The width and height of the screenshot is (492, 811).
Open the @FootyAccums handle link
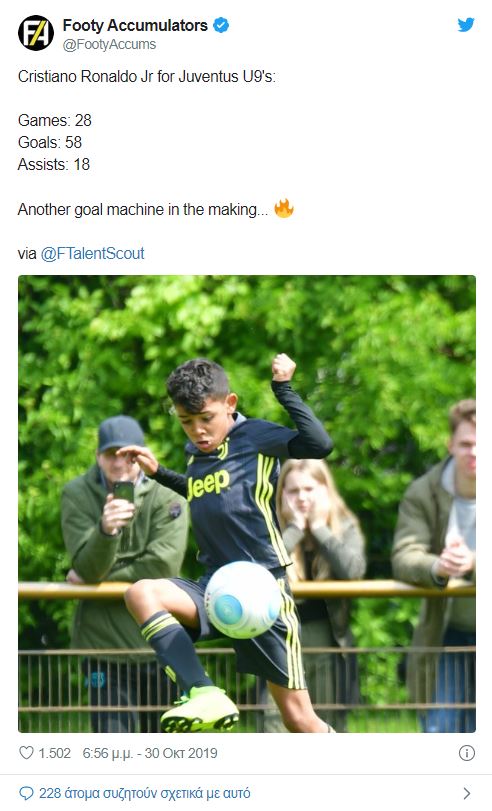pyautogui.click(x=109, y=44)
